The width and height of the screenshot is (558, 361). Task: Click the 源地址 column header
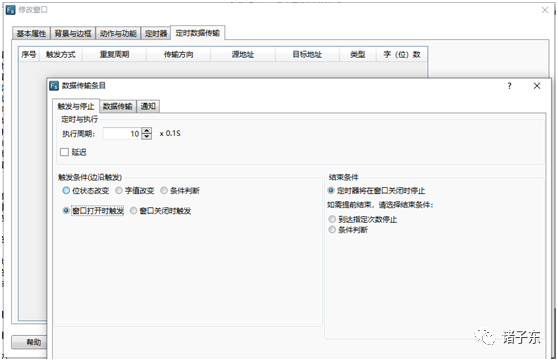click(243, 54)
